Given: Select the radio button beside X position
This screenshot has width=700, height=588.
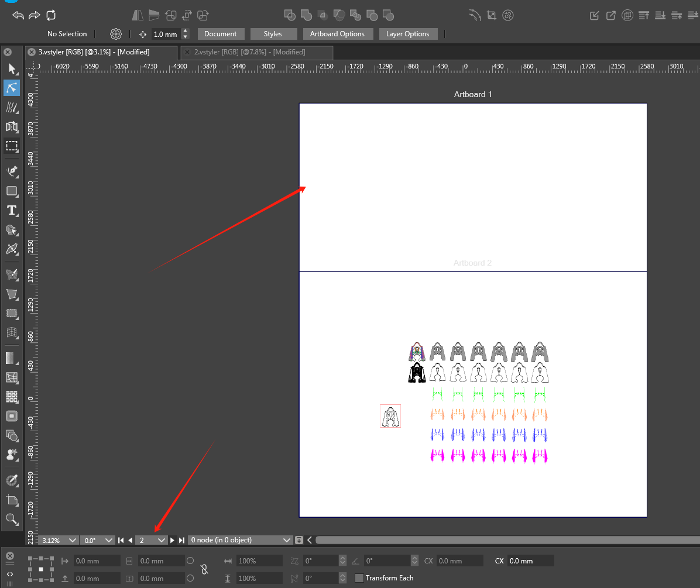Looking at the screenshot, I should [x=190, y=561].
